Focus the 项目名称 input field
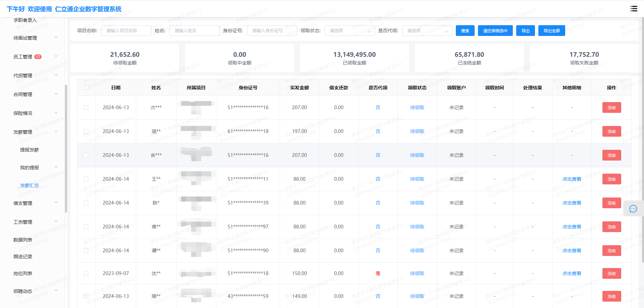Screen dimensions: 644x308 coord(126,31)
